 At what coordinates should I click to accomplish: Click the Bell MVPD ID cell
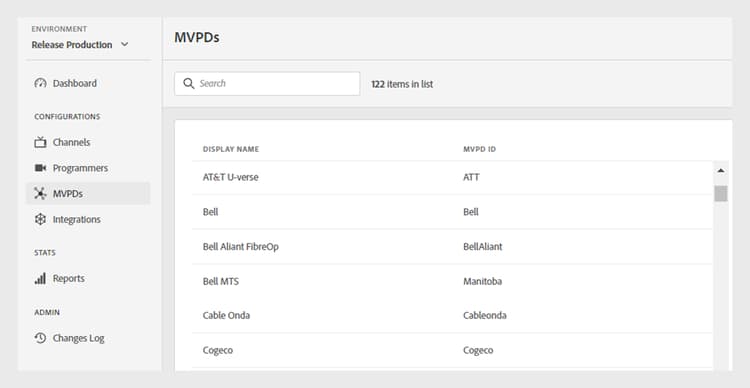pos(471,212)
